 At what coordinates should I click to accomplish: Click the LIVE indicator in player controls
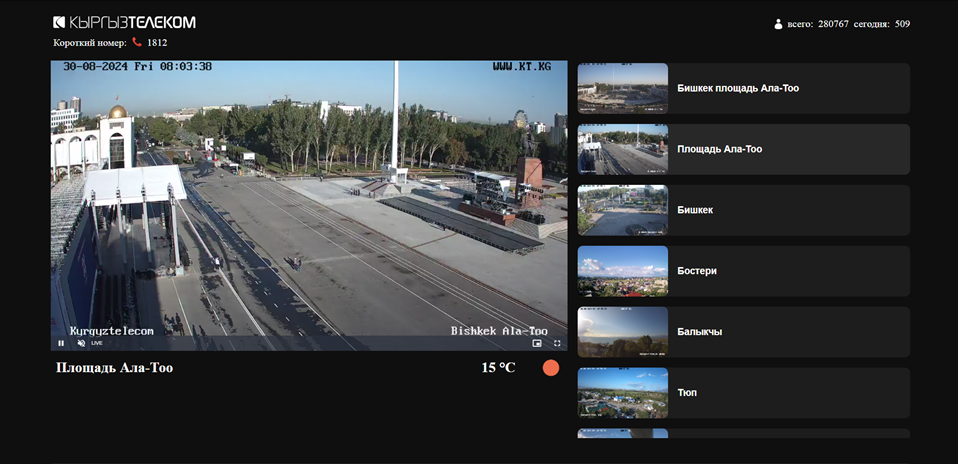[x=97, y=344]
